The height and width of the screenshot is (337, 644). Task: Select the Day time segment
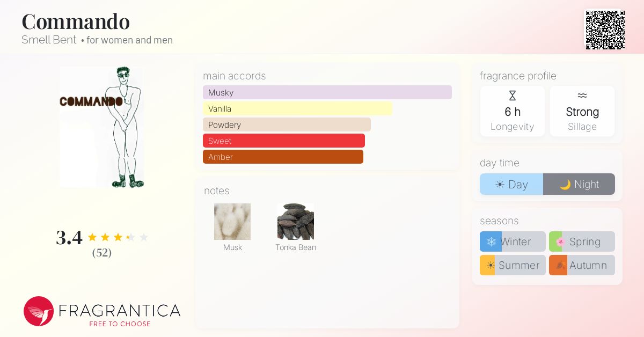coord(511,184)
